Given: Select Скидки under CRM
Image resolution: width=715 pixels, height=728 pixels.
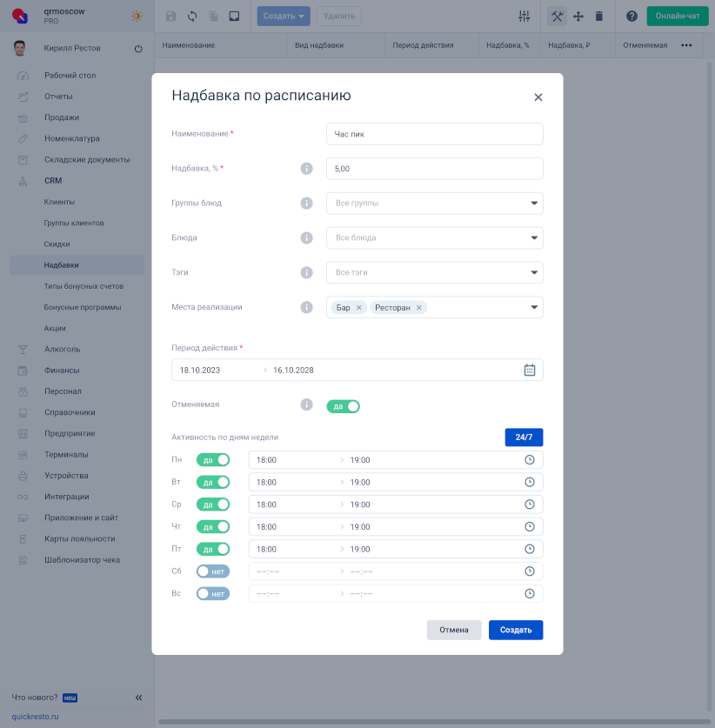Looking at the screenshot, I should 57,244.
